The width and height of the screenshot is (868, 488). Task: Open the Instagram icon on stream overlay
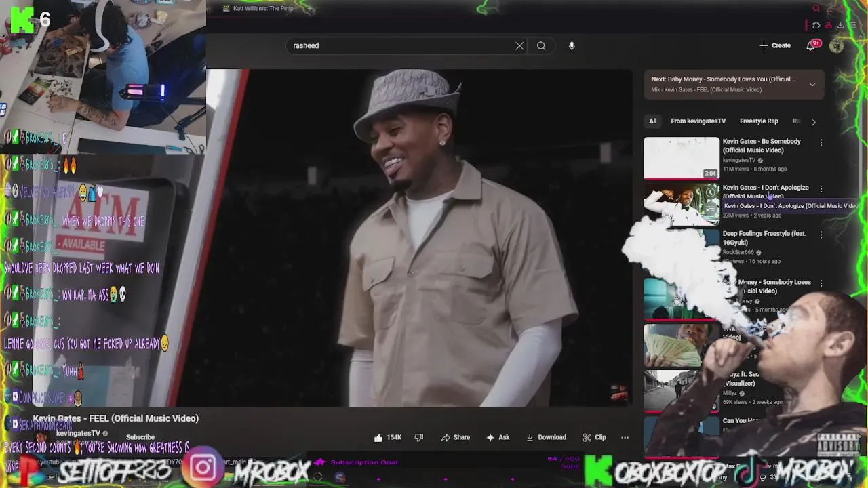point(202,468)
